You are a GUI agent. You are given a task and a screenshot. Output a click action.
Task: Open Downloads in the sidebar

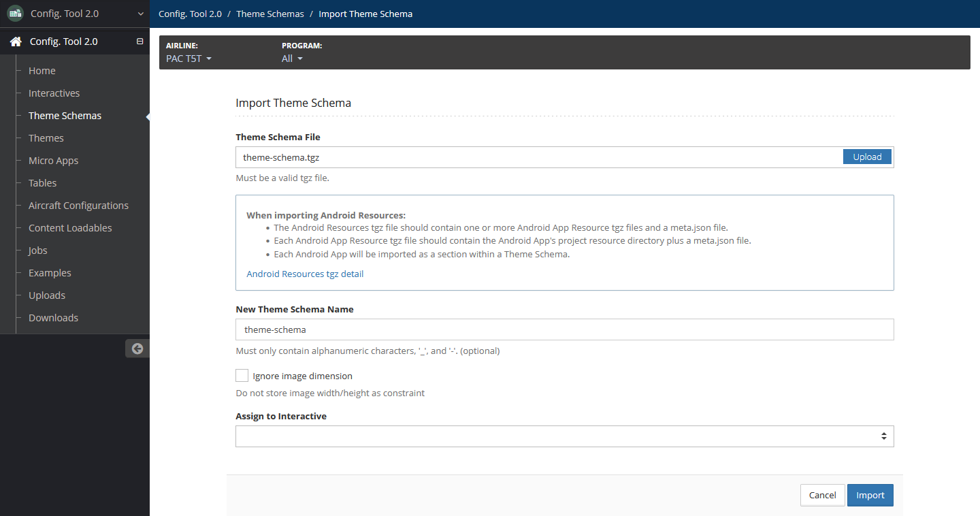pyautogui.click(x=53, y=318)
